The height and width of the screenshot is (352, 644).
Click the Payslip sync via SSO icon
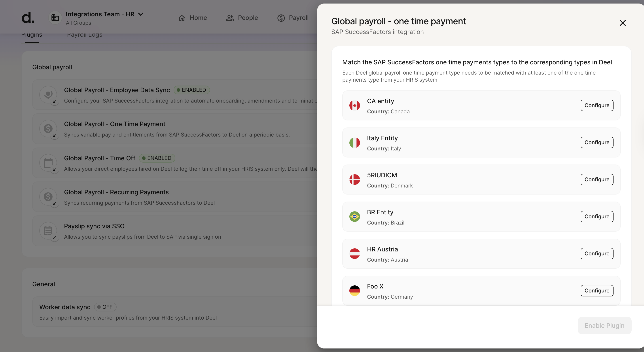(48, 231)
